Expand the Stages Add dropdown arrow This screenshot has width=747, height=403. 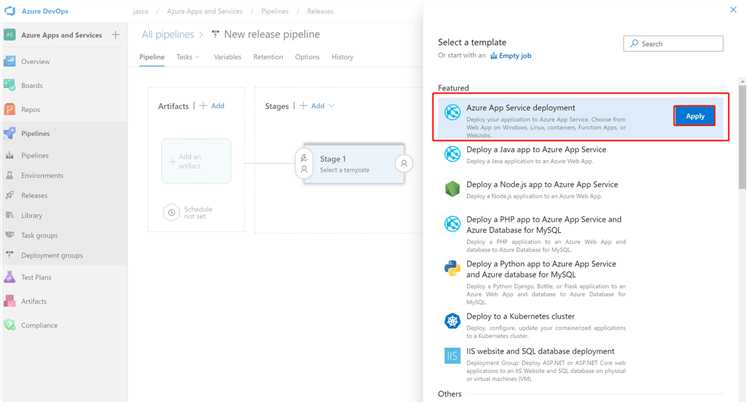tap(332, 106)
